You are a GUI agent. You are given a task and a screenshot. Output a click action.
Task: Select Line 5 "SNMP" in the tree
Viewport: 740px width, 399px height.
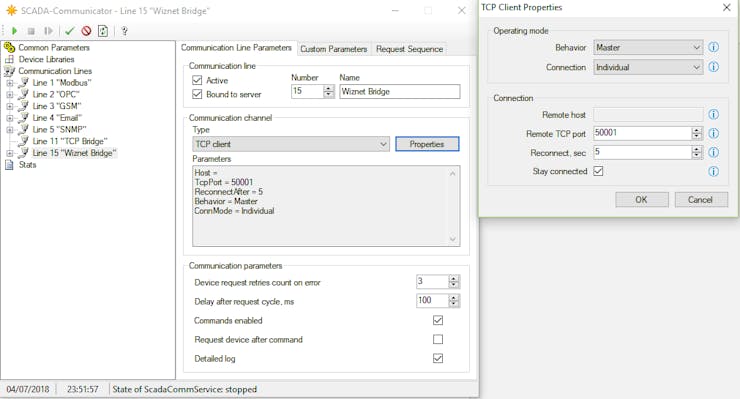point(59,130)
